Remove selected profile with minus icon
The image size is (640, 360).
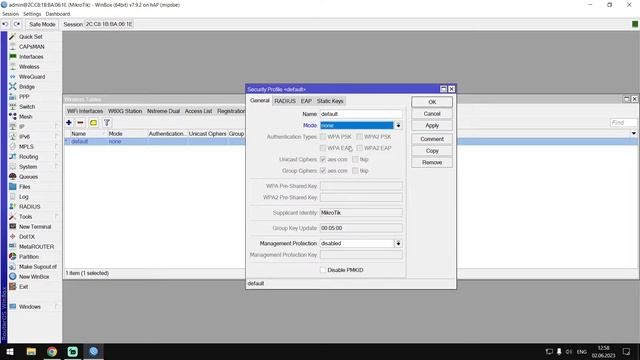click(x=80, y=122)
